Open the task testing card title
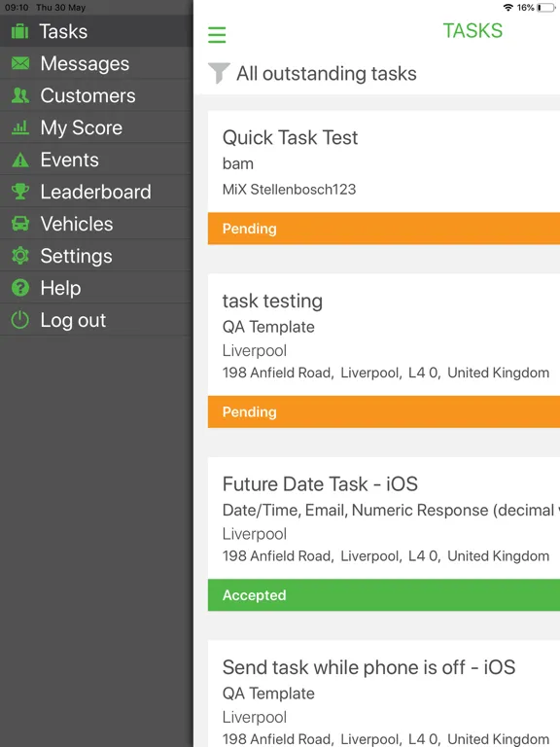560x747 pixels. point(272,301)
